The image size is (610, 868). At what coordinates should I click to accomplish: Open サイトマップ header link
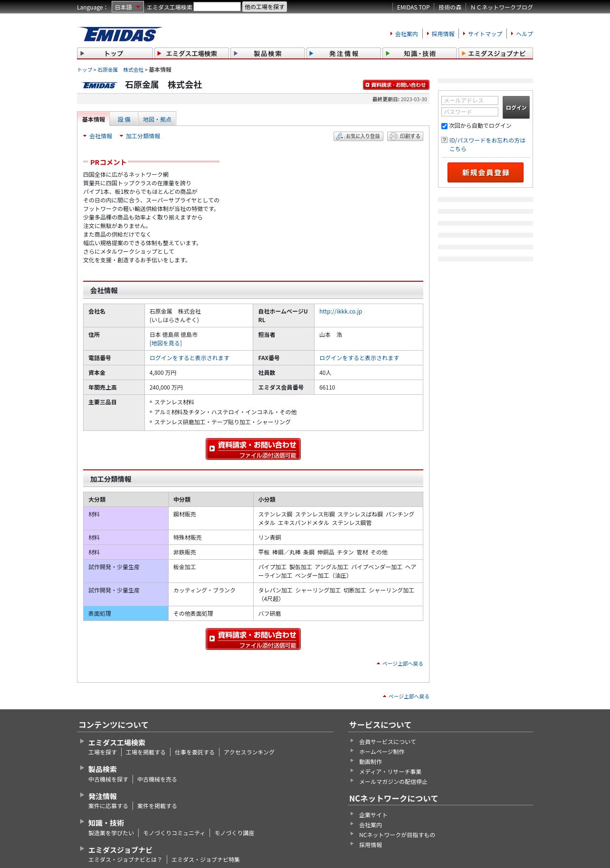pyautogui.click(x=485, y=34)
